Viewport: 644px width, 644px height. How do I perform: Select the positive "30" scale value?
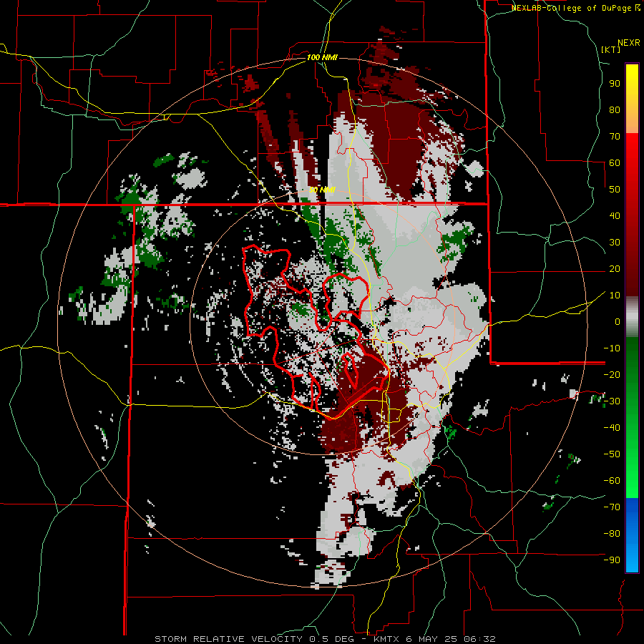coord(615,243)
